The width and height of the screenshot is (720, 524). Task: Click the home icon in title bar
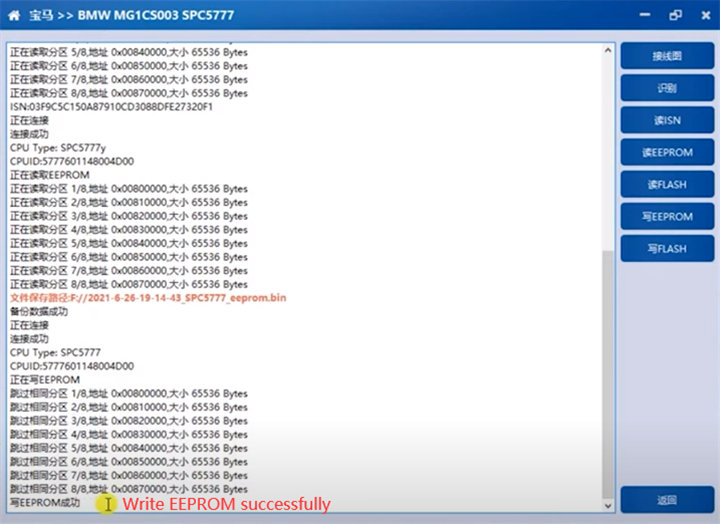point(14,15)
